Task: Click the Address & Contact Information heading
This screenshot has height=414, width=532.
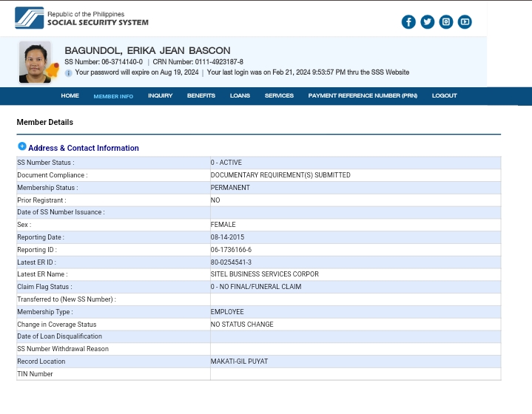Action: pos(83,148)
